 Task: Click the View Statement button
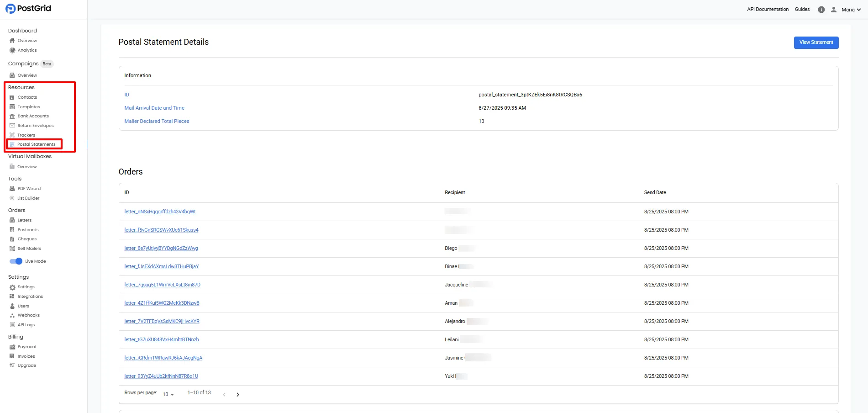point(815,42)
